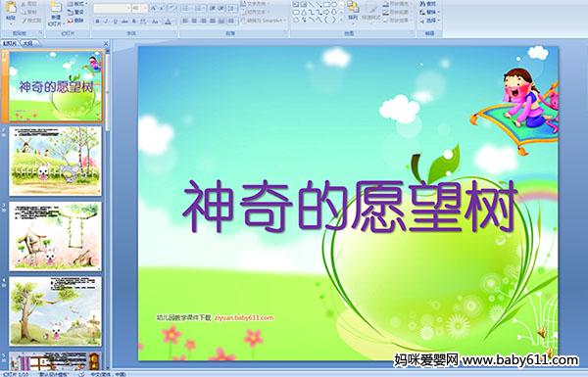Click the Select (选择) button in editing group

click(429, 21)
